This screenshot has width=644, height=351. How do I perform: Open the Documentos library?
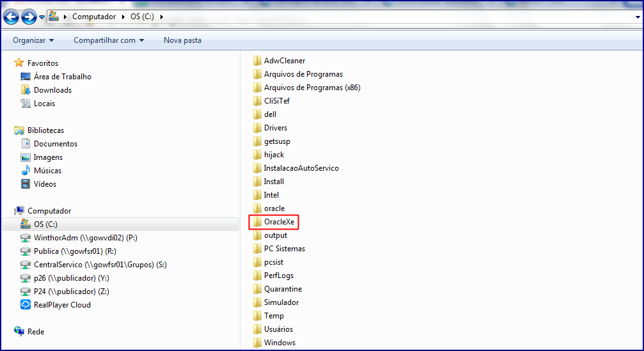point(56,144)
